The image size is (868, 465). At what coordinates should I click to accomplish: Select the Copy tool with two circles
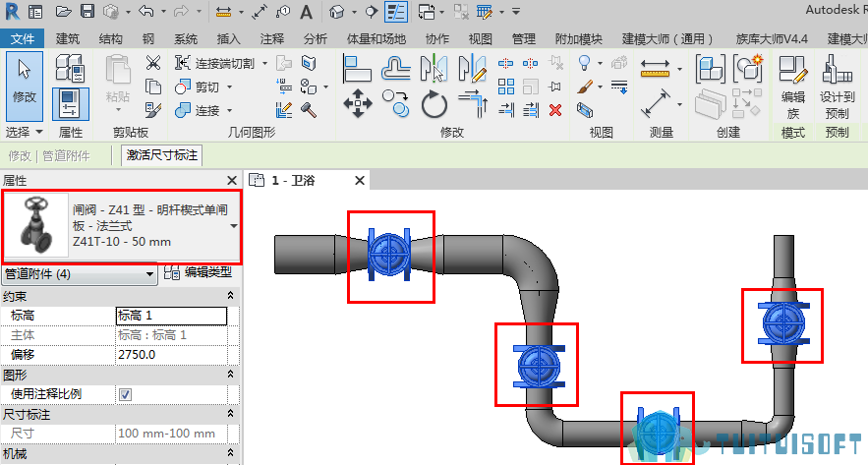(396, 103)
